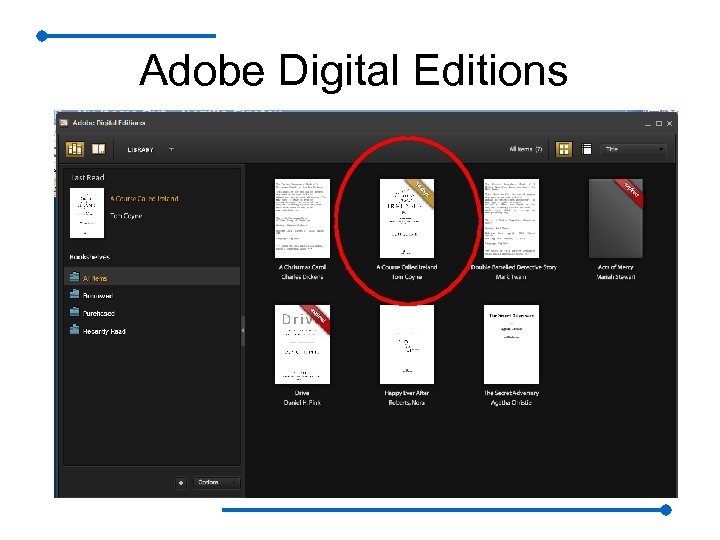Open Acts of Mercy expired book cover
This screenshot has width=720, height=540.
tap(616, 219)
